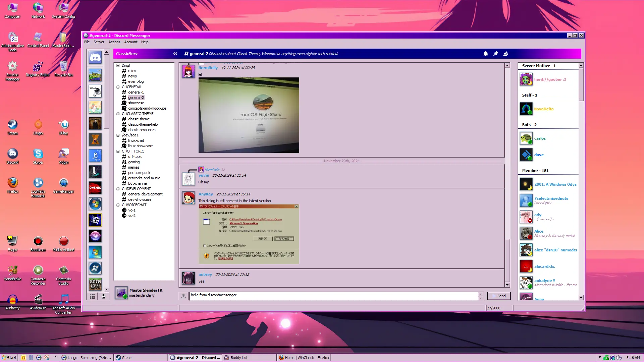Collapse the C:\DEVELOPMENT category
Image resolution: width=644 pixels, height=362 pixels.
118,189
